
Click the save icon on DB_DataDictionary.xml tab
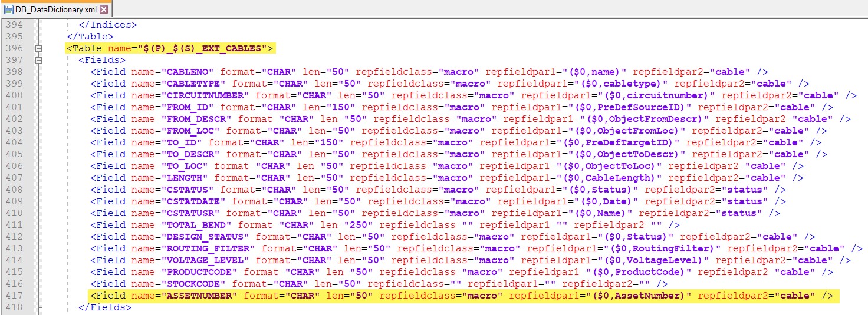click(9, 9)
